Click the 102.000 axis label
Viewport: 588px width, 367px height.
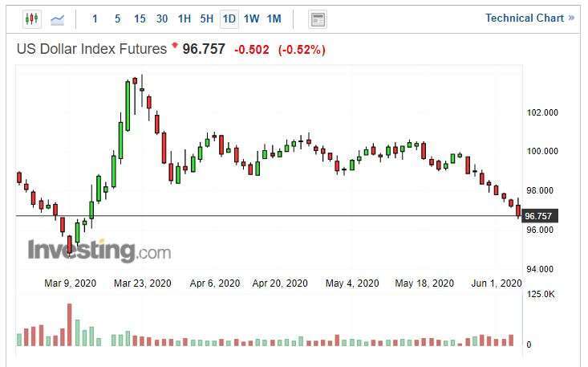coord(542,112)
